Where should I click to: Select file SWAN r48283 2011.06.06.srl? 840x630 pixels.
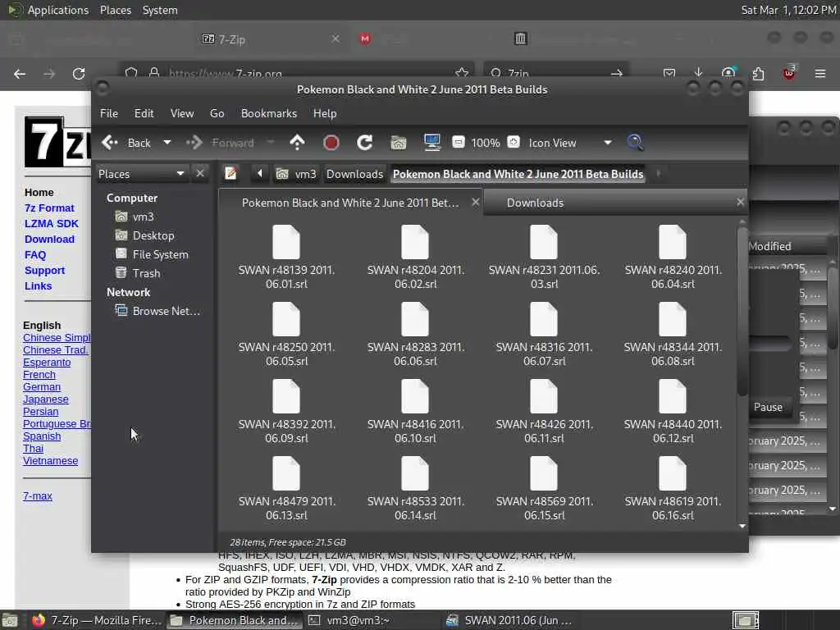(x=415, y=335)
